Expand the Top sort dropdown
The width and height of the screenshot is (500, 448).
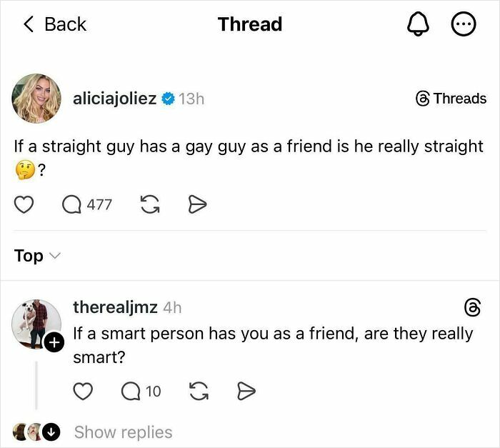[37, 256]
